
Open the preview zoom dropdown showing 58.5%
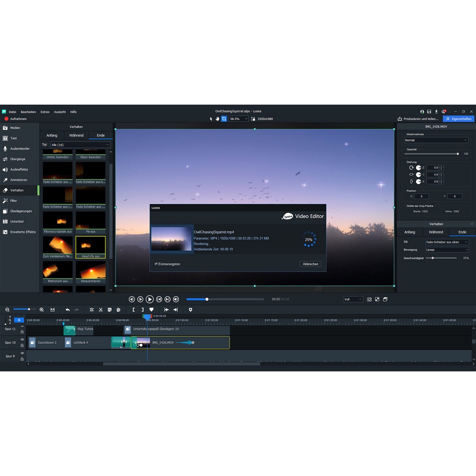click(x=238, y=119)
